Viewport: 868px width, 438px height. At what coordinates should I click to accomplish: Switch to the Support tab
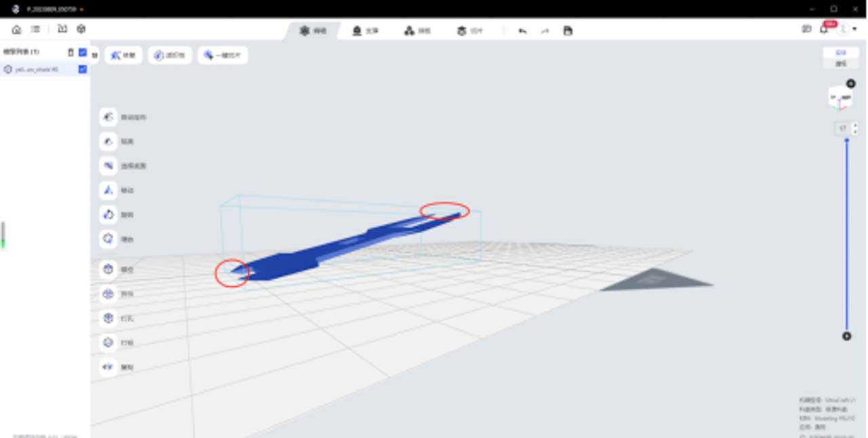coord(365,31)
